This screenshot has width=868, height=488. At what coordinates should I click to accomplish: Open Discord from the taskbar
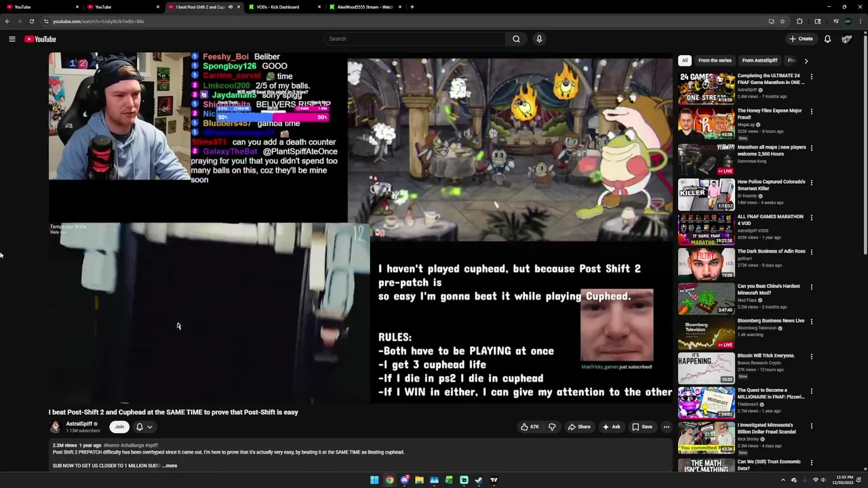[x=404, y=480]
